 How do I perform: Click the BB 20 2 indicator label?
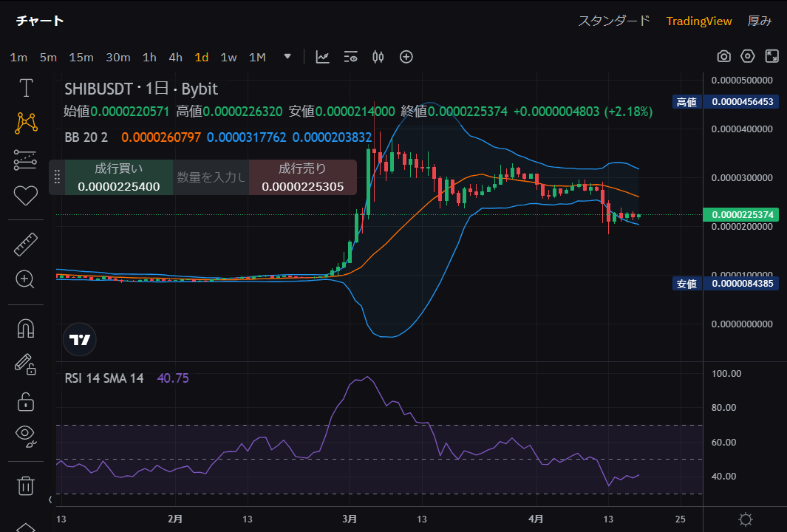(x=86, y=137)
